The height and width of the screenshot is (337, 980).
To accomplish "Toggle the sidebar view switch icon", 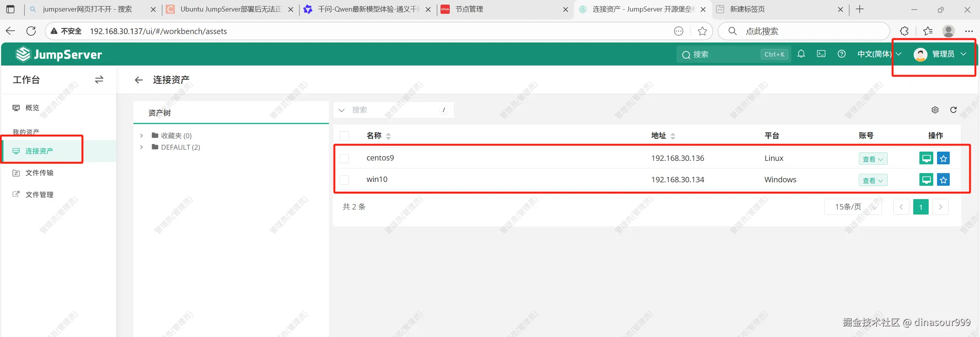I will click(x=99, y=80).
